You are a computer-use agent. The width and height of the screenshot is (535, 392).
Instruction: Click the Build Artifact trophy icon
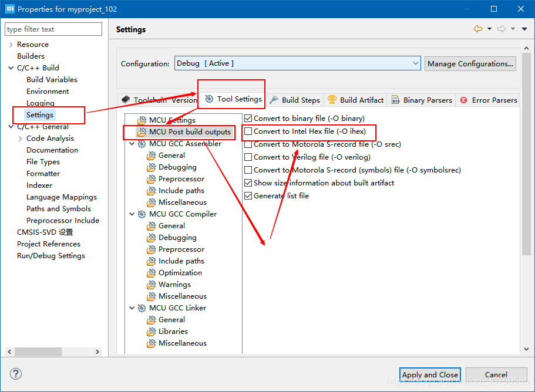pyautogui.click(x=332, y=100)
